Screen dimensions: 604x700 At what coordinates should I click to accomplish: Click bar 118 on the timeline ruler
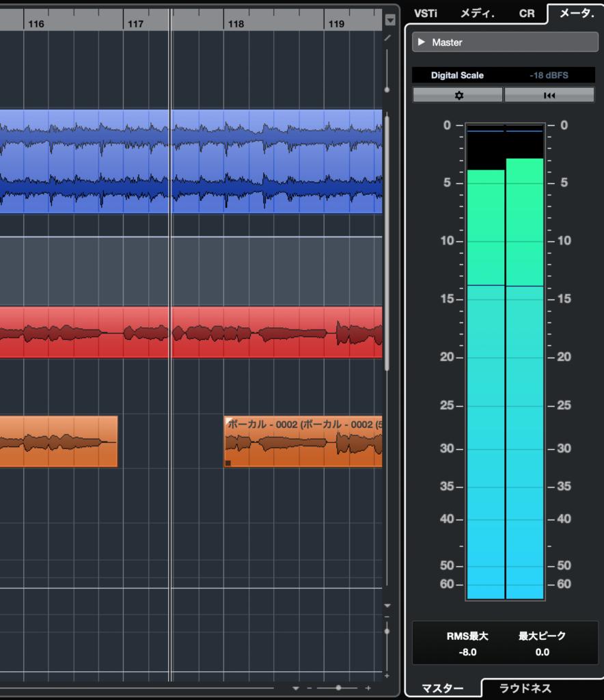(236, 24)
